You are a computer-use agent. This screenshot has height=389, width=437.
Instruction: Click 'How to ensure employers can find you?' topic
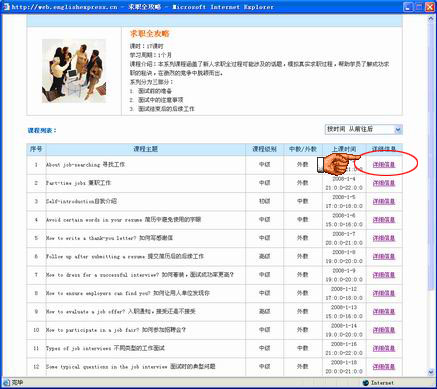click(x=128, y=293)
